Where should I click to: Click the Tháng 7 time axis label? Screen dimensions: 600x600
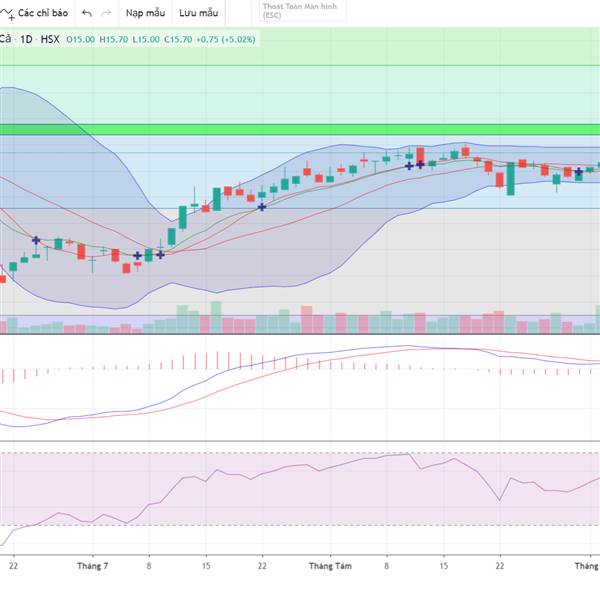(93, 566)
